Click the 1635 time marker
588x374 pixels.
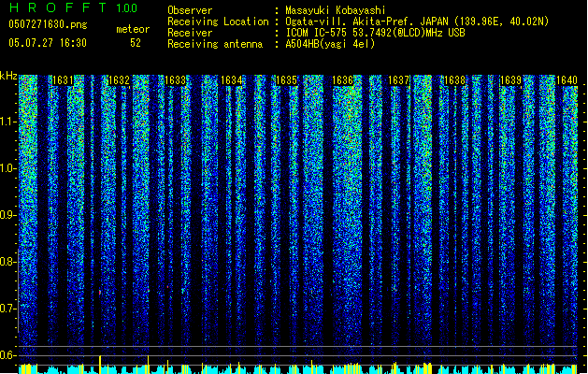286,80
